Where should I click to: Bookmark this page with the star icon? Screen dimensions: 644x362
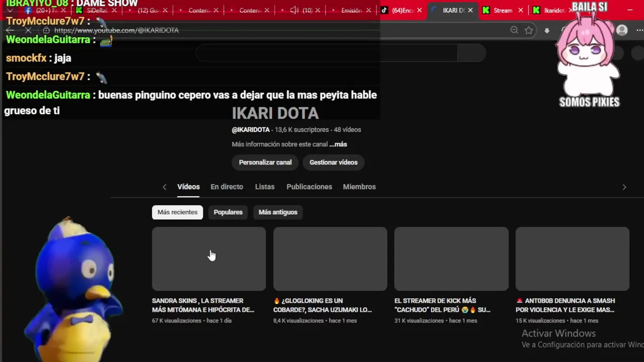[x=529, y=30]
